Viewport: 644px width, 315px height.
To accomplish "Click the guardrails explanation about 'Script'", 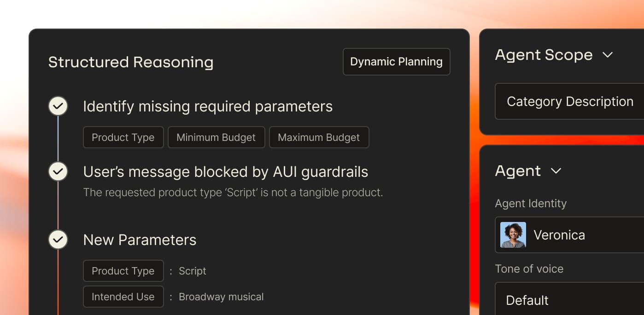I will pos(233,192).
